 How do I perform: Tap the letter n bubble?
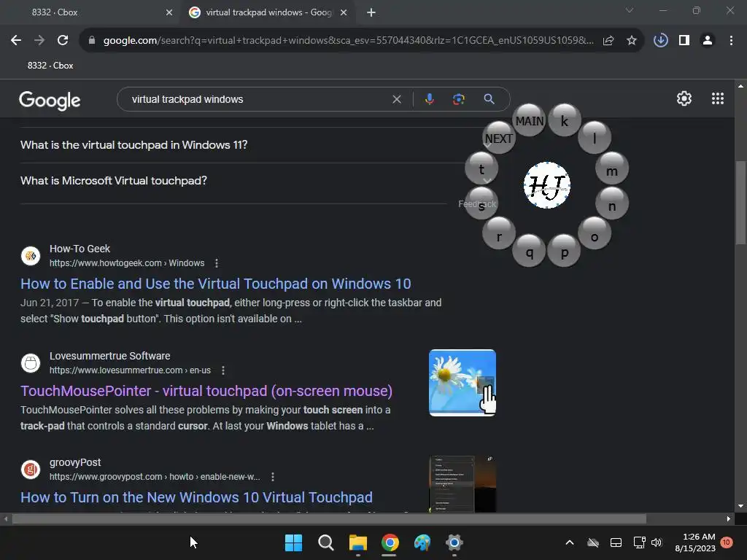(612, 203)
